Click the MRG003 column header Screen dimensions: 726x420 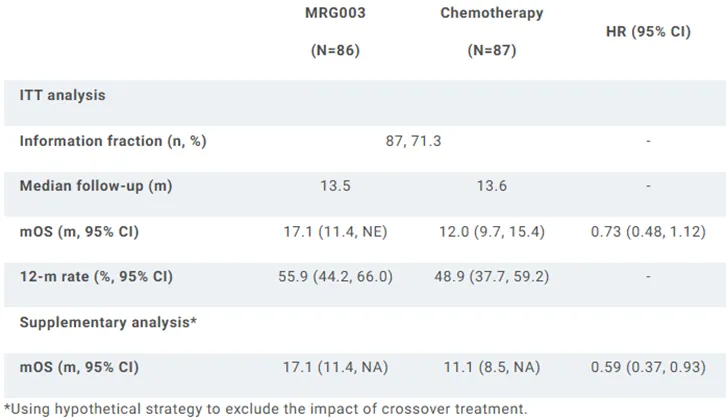click(x=335, y=13)
